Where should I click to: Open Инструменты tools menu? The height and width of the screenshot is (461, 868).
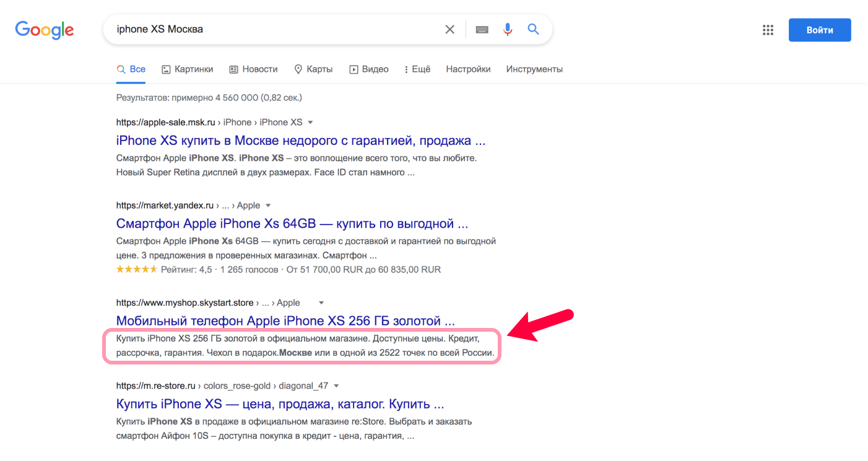click(x=534, y=69)
